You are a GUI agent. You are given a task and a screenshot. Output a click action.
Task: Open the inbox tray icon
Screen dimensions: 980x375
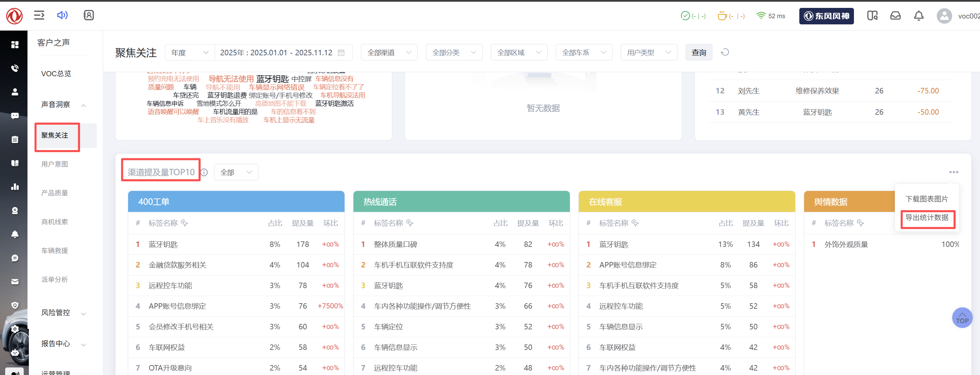(895, 15)
